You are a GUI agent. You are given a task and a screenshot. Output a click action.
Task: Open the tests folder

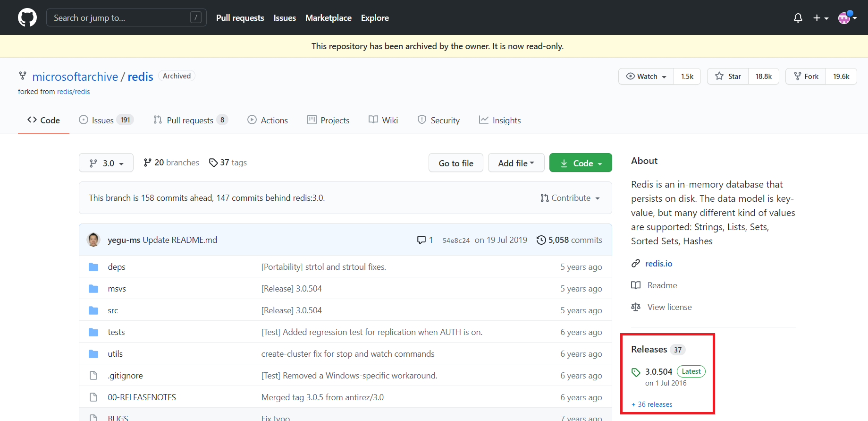pyautogui.click(x=116, y=332)
